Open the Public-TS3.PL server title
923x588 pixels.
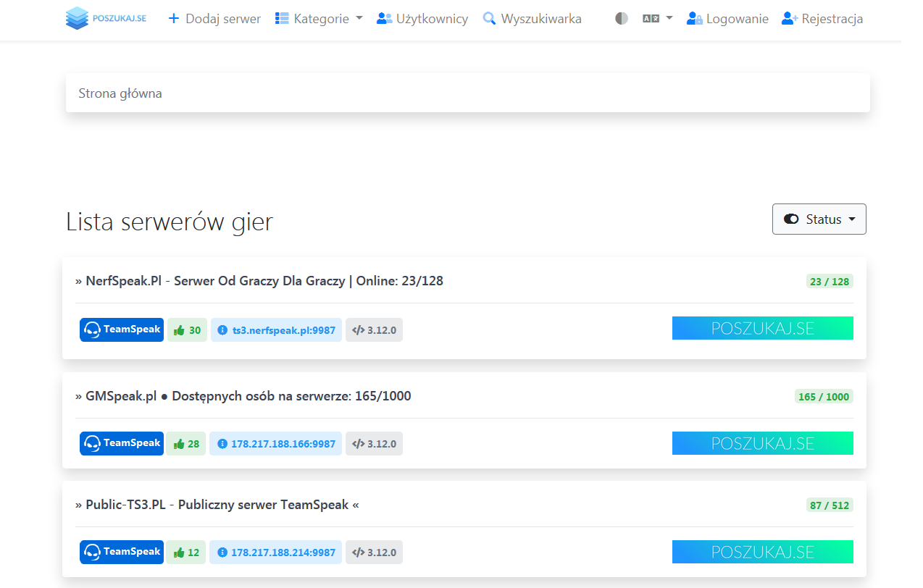click(217, 505)
